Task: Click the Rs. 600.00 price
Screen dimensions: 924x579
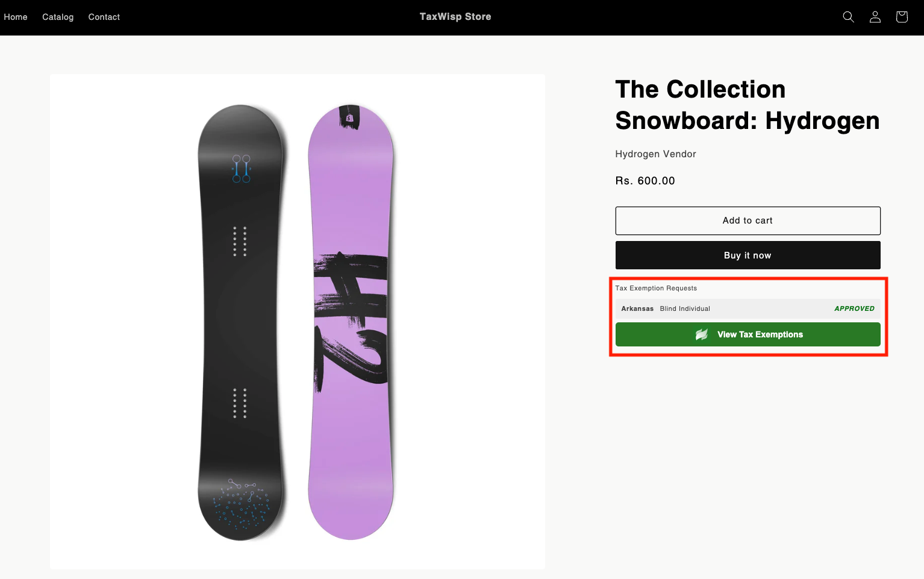Action: coord(645,181)
